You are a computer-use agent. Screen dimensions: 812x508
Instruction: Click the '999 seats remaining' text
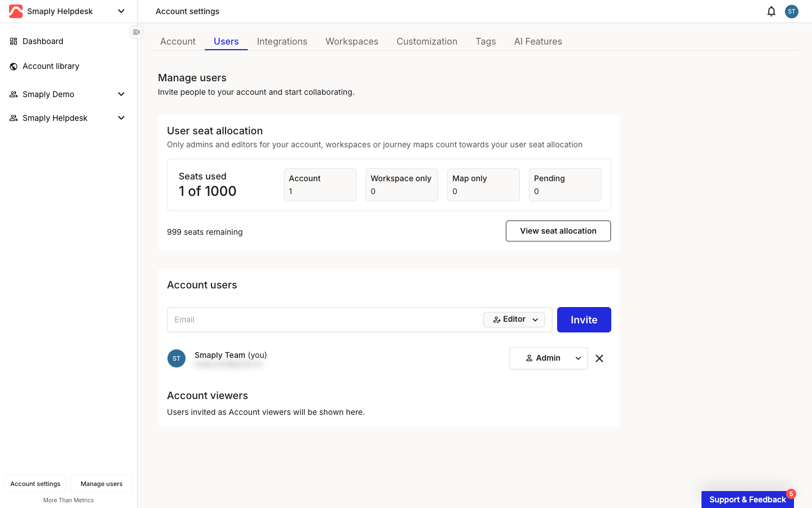pyautogui.click(x=205, y=232)
